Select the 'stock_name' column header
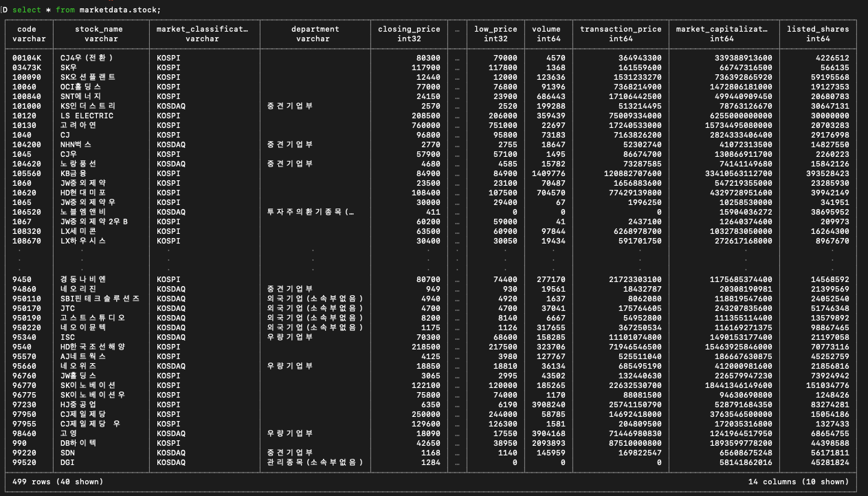Viewport: 868px width, 496px height. click(99, 29)
